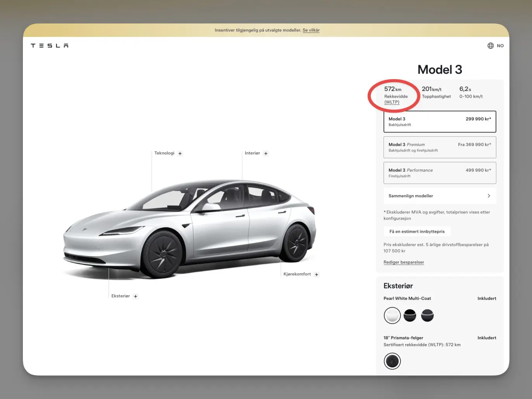Click the Pearl White Multi-Coat label
The image size is (532, 399).
(407, 298)
